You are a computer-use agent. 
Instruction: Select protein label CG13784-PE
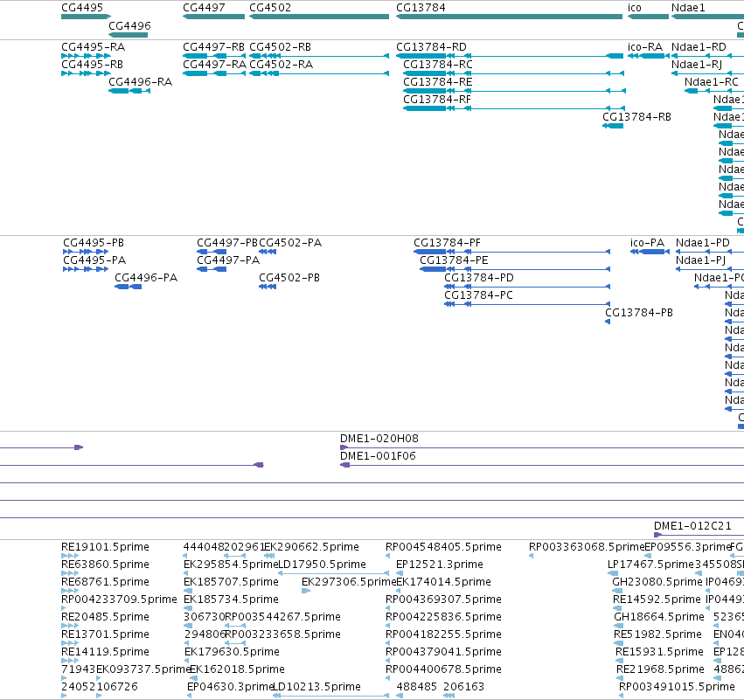454,260
